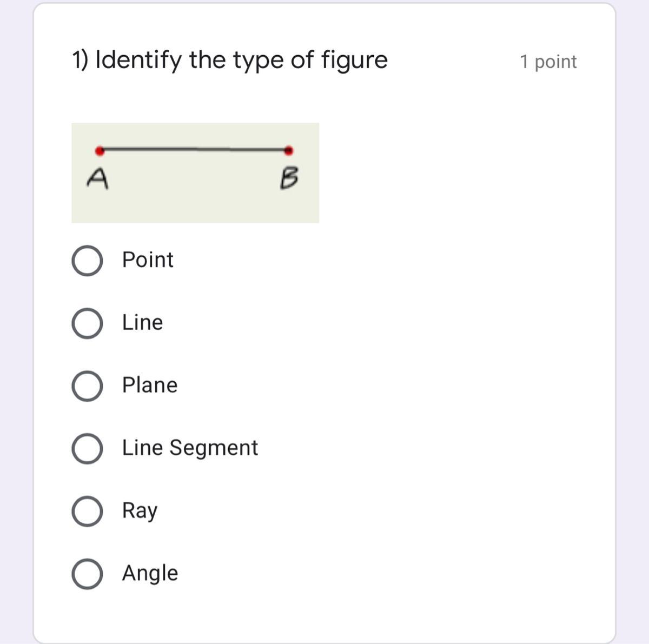Click the '1 point' score label
Screen dimensions: 649x644
click(x=548, y=62)
